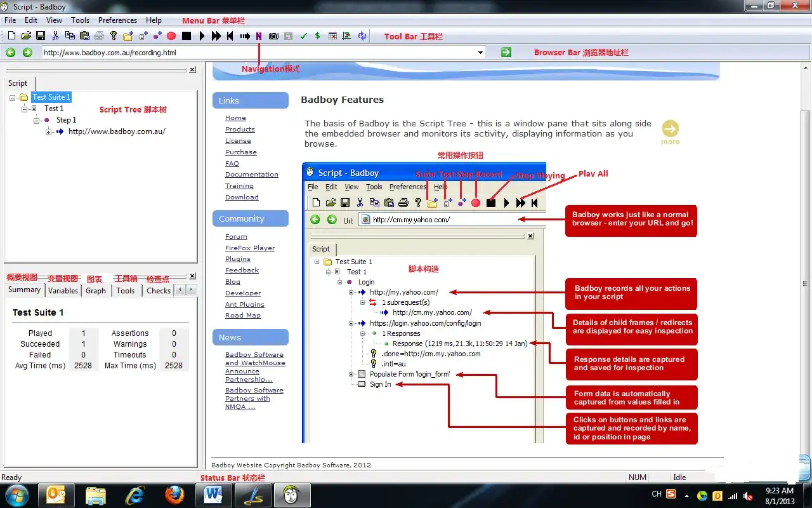Close the Summary pane
812x508 pixels.
[x=193, y=276]
